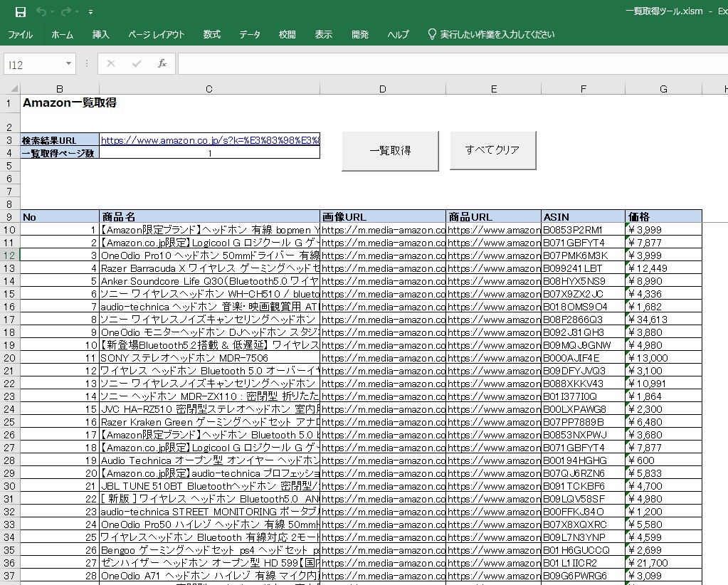Select column G header
Image resolution: width=728 pixels, height=585 pixels.
click(x=663, y=89)
